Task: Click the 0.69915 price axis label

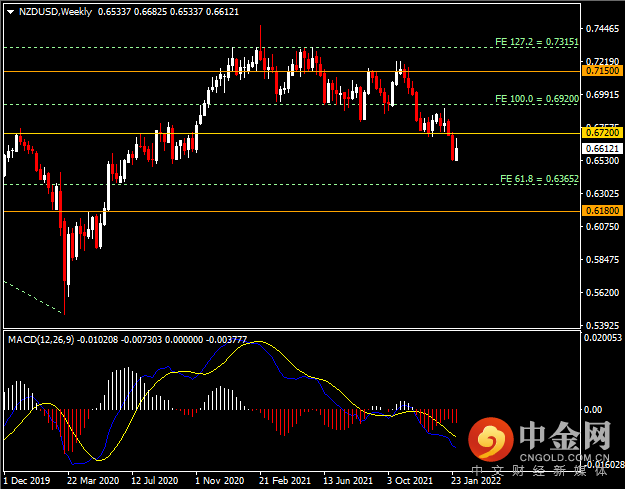Action: tap(602, 95)
